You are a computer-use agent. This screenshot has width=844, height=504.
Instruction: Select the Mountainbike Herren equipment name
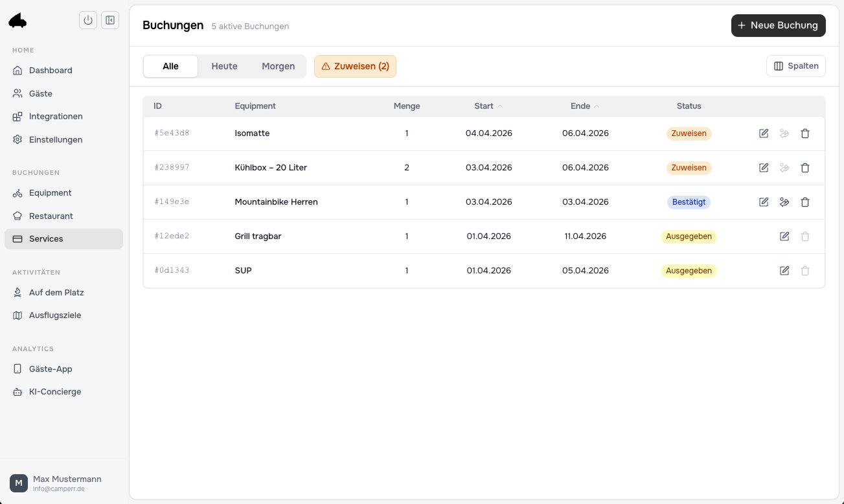276,202
